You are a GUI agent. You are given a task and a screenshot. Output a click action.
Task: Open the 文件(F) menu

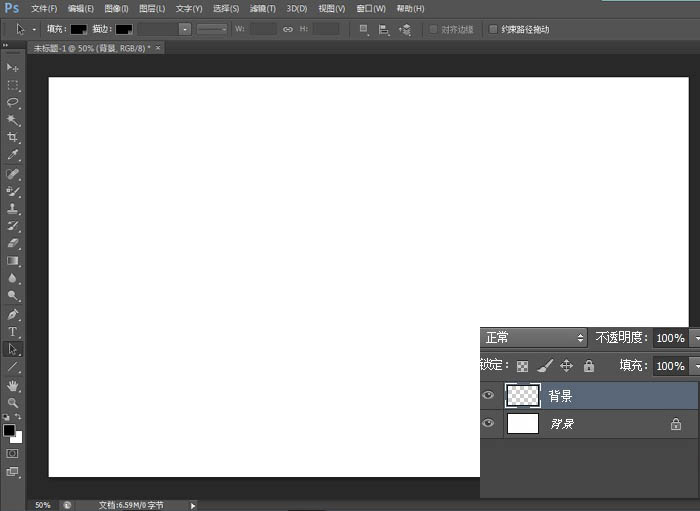pyautogui.click(x=44, y=8)
